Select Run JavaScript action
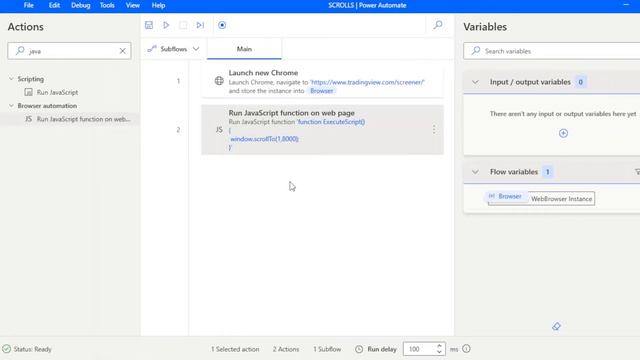640x360 pixels. point(57,92)
